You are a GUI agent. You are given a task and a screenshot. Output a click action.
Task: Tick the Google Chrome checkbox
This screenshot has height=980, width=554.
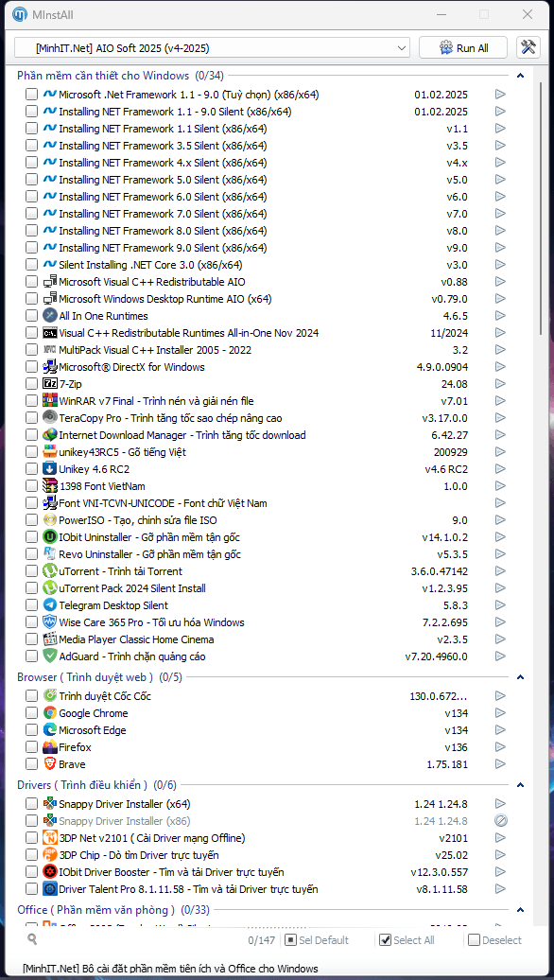[31, 713]
